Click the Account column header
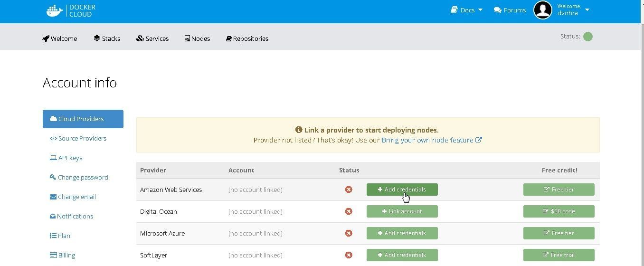Screen dimensions: 644x266 click(x=241, y=170)
